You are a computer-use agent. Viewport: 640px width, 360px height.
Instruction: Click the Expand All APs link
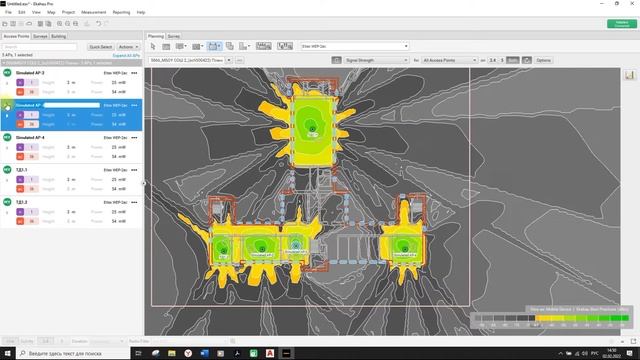click(x=126, y=55)
